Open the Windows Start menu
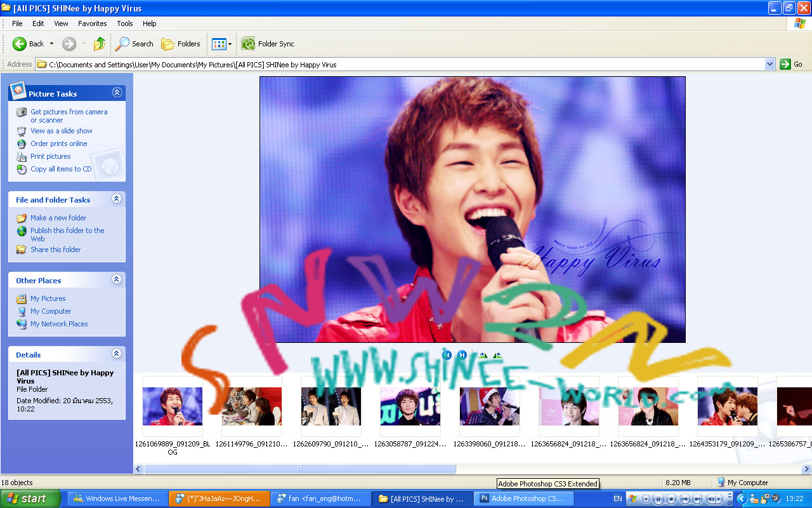The height and width of the screenshot is (508, 812). tap(30, 498)
